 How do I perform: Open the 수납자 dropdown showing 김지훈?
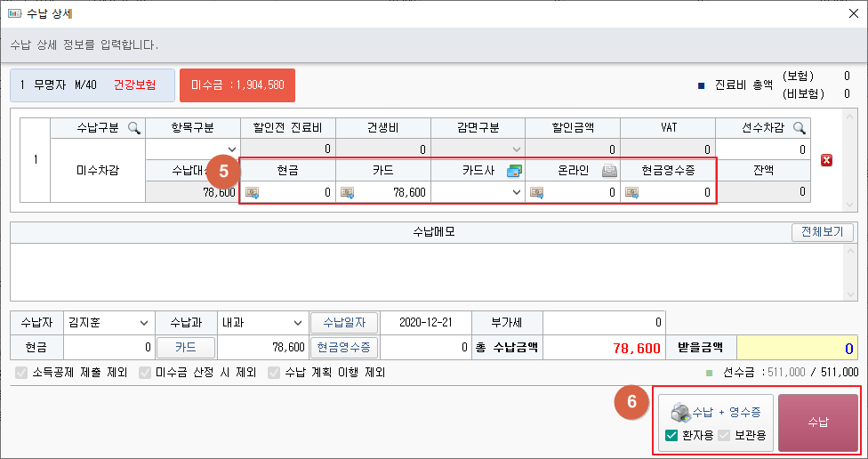(x=107, y=322)
